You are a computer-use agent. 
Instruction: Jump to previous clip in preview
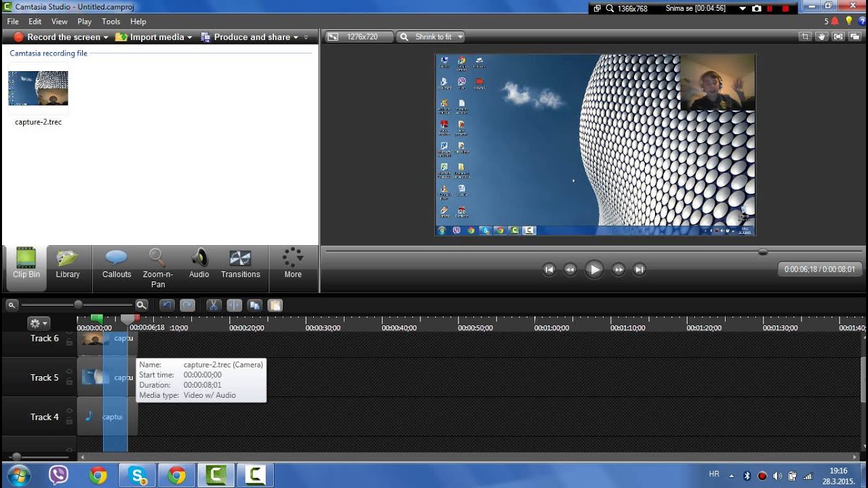pyautogui.click(x=549, y=269)
